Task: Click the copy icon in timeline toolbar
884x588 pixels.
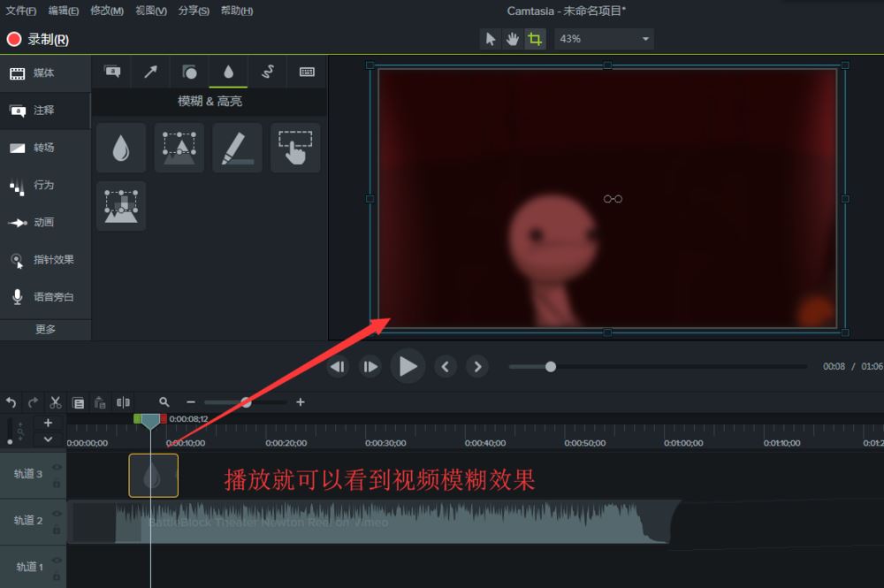Action: click(78, 402)
